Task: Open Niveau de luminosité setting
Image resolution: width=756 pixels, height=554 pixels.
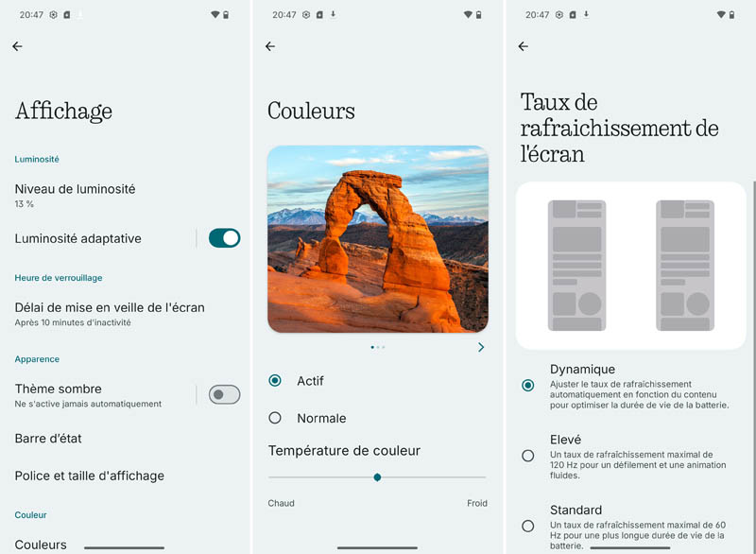Action: click(x=76, y=195)
